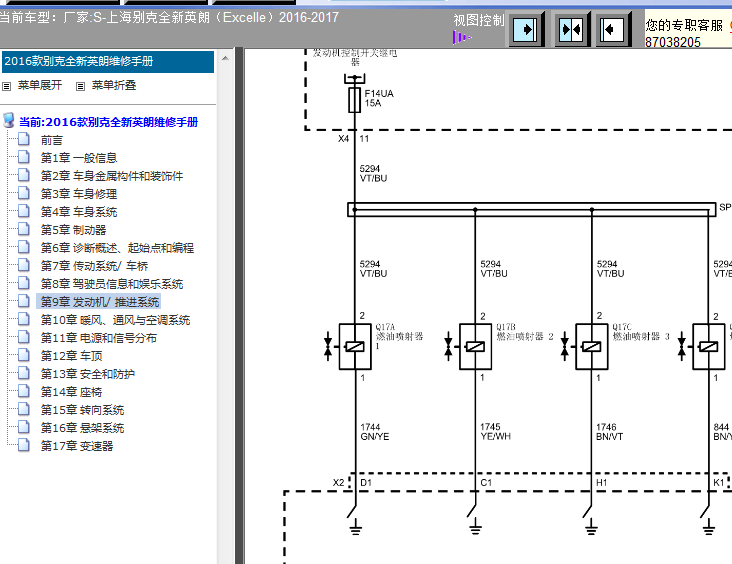Click the page icon next to 第1章

24,157
